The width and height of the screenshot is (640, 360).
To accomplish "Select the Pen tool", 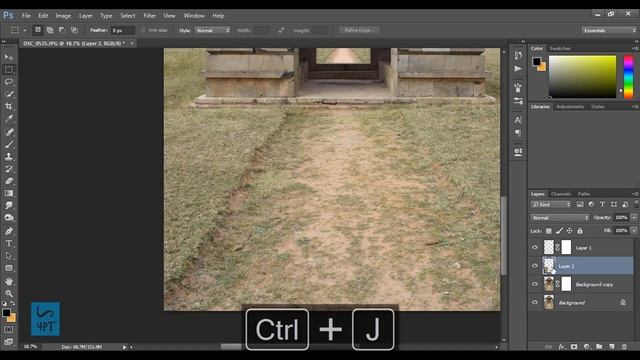I will [x=9, y=231].
